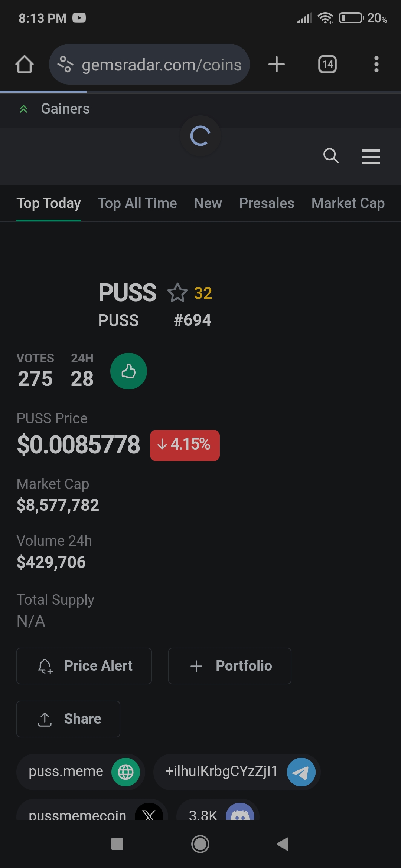Tap the Android recent apps square
Viewport: 401px width, 868px height.
[x=117, y=844]
